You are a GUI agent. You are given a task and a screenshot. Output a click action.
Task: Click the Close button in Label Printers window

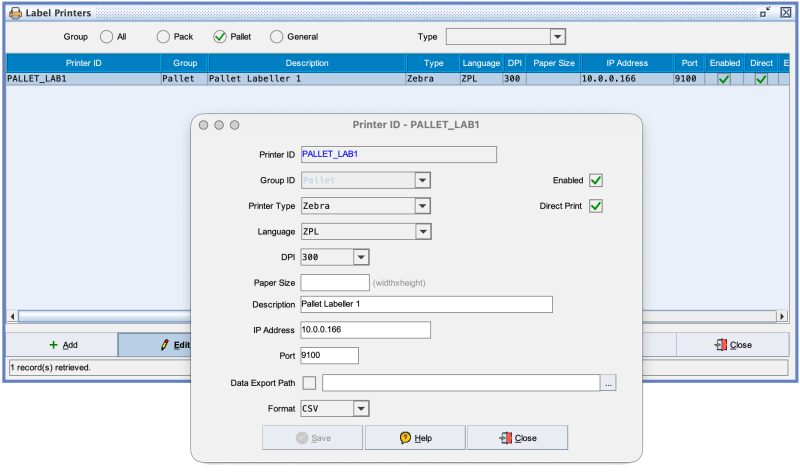[x=733, y=345]
